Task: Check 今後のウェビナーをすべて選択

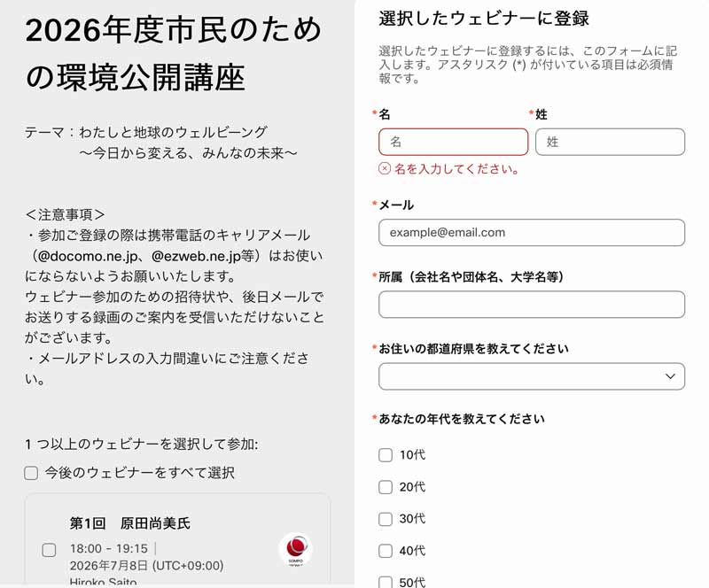Action: 31,473
